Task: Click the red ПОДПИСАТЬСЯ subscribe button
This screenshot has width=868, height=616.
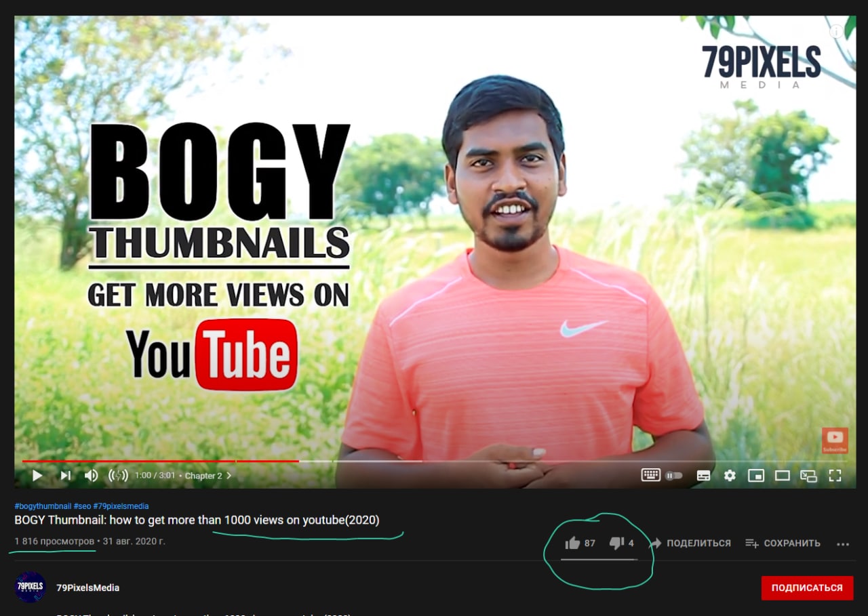Action: click(x=807, y=588)
